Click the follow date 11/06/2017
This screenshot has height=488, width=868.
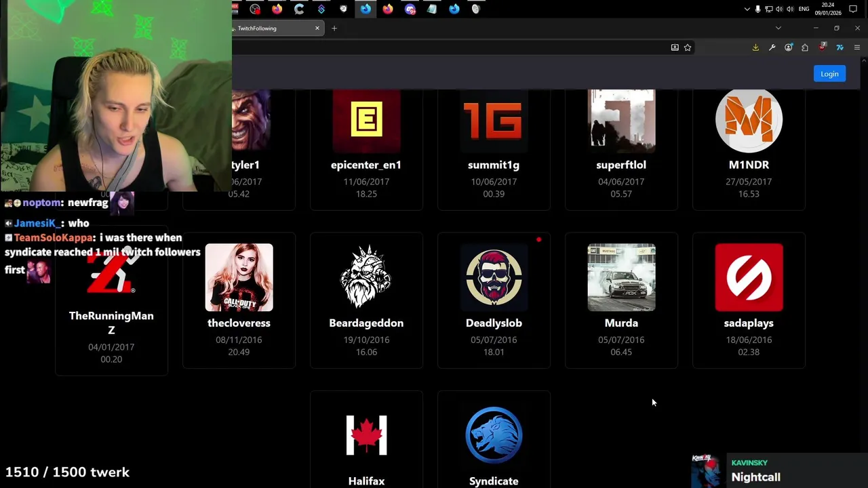click(x=366, y=182)
